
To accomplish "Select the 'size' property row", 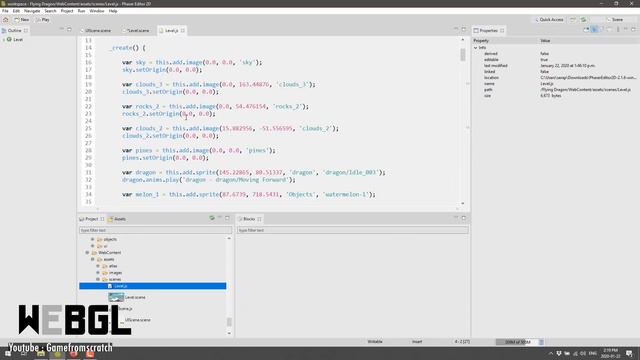I will point(556,96).
